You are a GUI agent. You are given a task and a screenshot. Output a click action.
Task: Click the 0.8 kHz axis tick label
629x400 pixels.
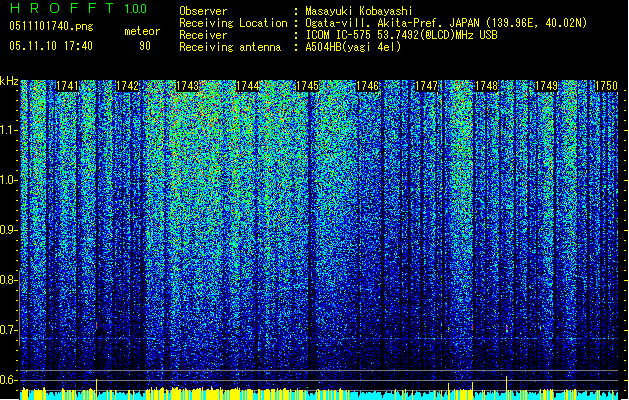tap(8, 280)
